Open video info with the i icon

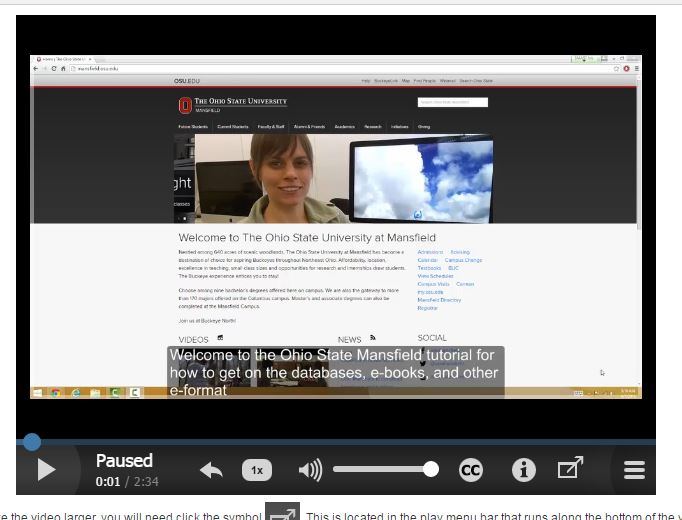524,470
